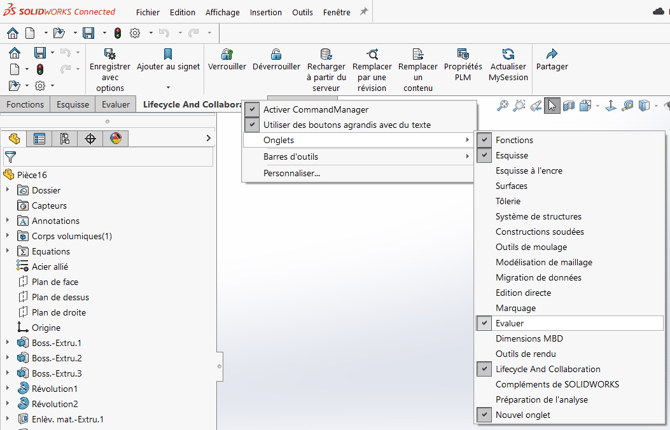
Task: Open dropdown under Ajouter au signet
Action: point(168,87)
